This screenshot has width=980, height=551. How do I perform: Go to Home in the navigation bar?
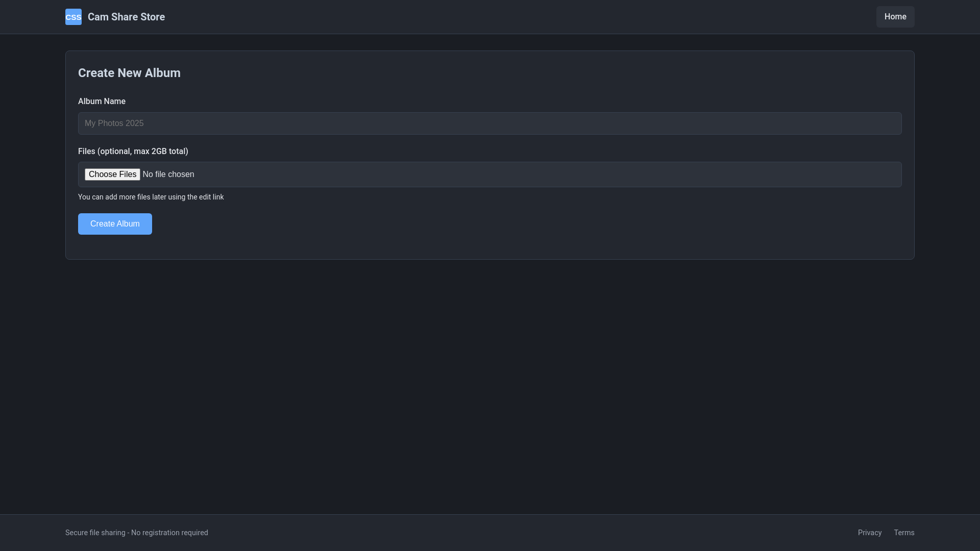tap(895, 17)
